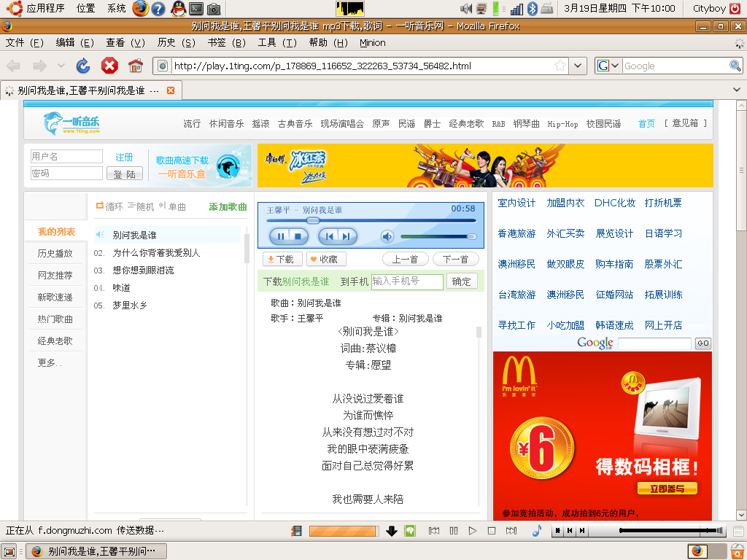Click the green lyrics bubble icon in status bar
The image size is (747, 560).
pos(410,531)
